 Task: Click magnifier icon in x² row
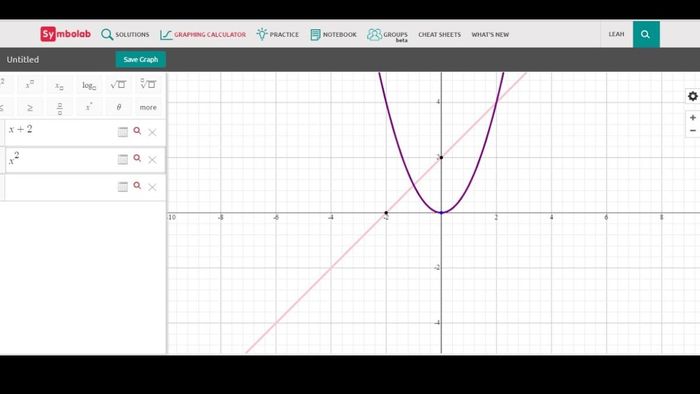(138, 158)
